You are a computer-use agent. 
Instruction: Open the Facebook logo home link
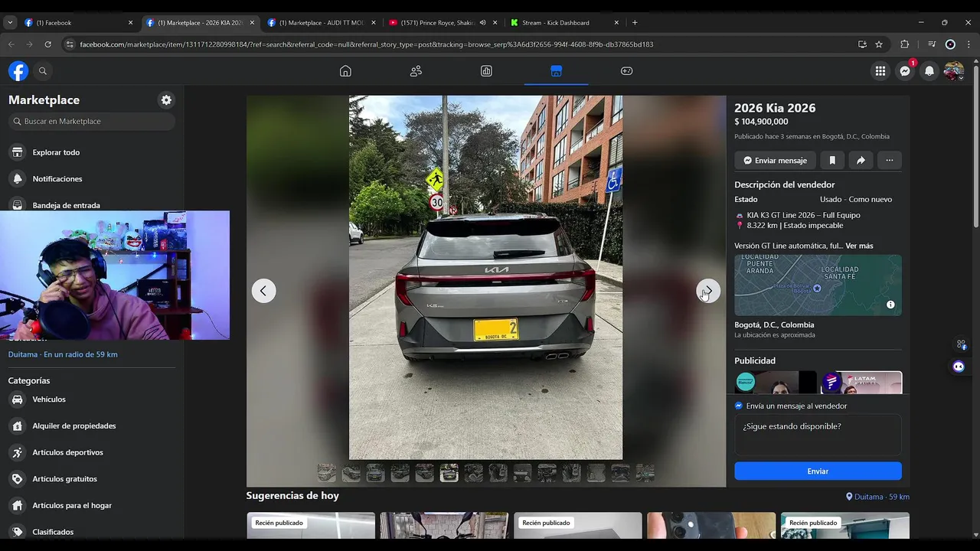click(18, 71)
